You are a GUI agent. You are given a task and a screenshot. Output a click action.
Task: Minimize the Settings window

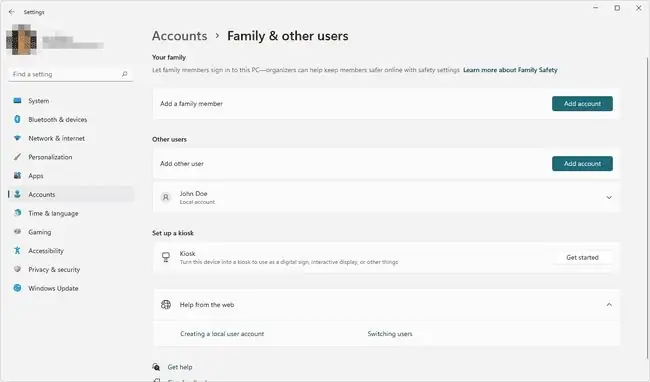tap(596, 8)
